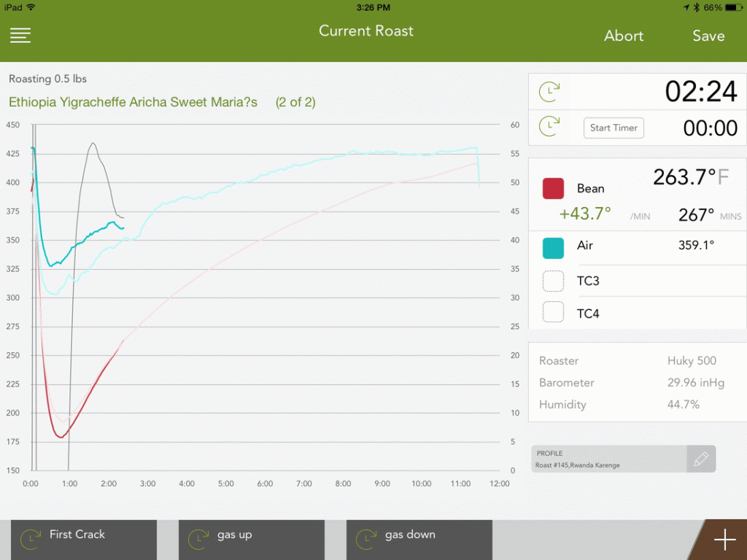This screenshot has height=560, width=747.
Task: Save the current roast
Action: click(x=708, y=36)
